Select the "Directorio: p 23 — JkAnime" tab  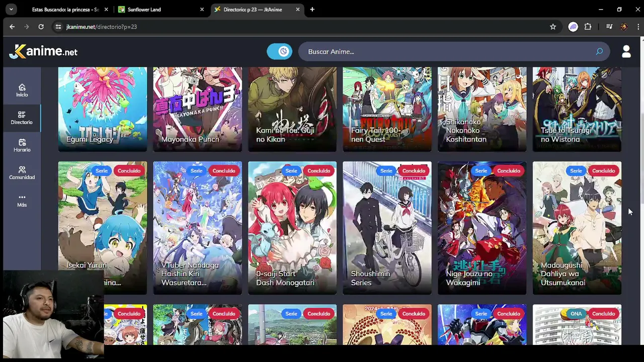click(257, 9)
